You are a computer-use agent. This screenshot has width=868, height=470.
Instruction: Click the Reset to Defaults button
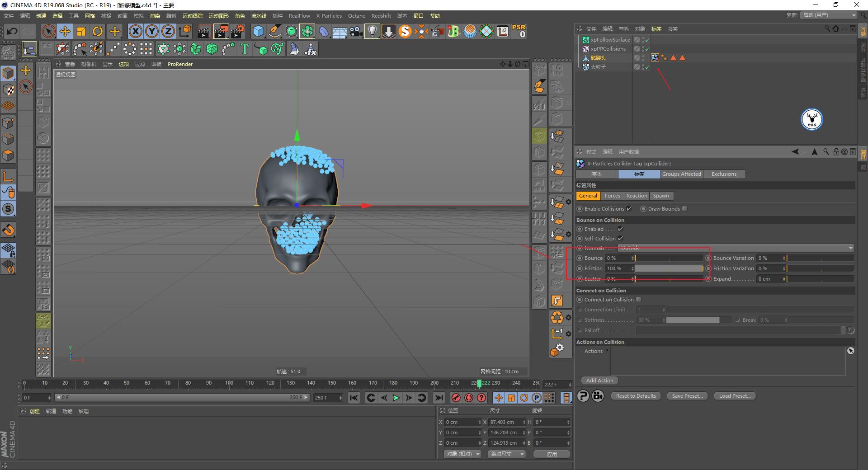pos(635,395)
